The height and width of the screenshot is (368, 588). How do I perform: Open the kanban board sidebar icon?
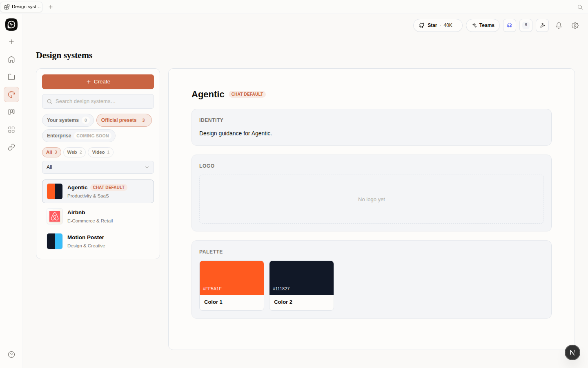11,112
